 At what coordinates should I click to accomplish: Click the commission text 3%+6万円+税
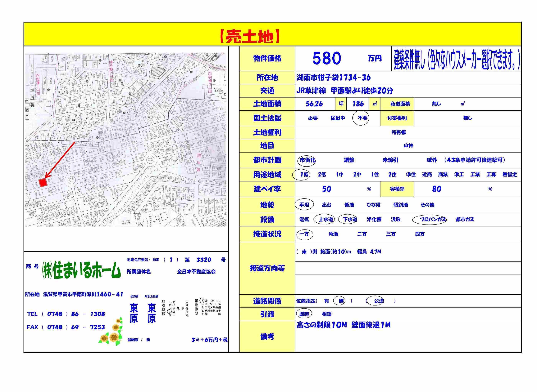pos(209,340)
